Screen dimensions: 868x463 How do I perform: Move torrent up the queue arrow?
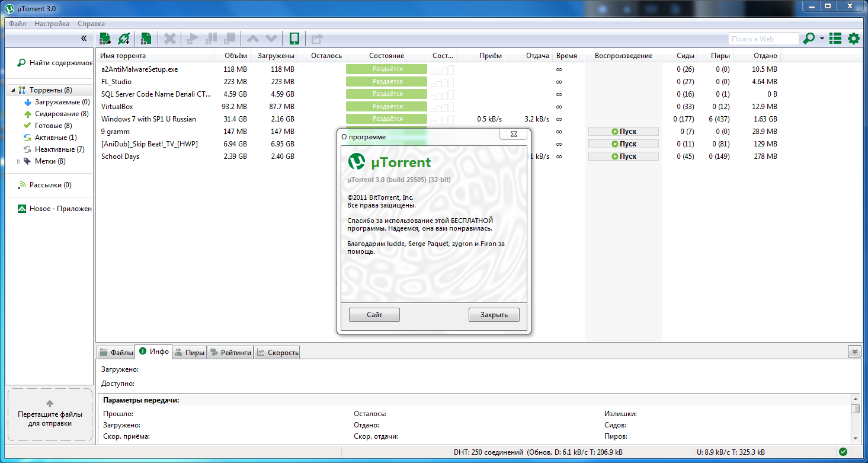coord(253,39)
